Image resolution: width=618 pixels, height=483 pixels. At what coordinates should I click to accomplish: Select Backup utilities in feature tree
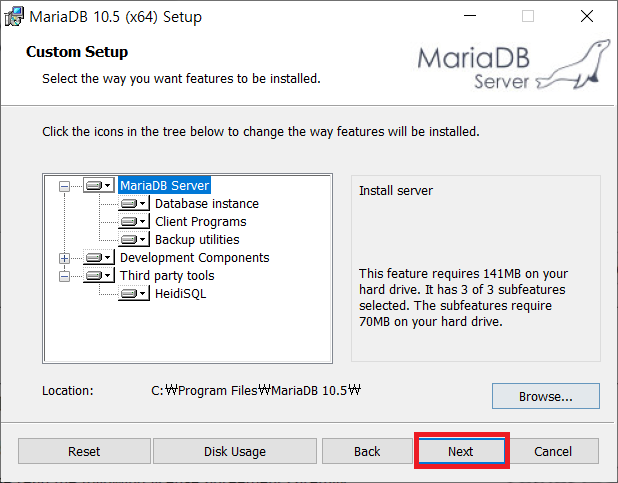[x=197, y=239]
